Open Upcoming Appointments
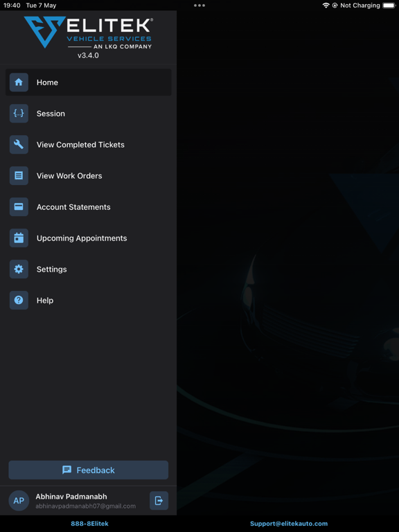399x532 pixels. pos(88,238)
